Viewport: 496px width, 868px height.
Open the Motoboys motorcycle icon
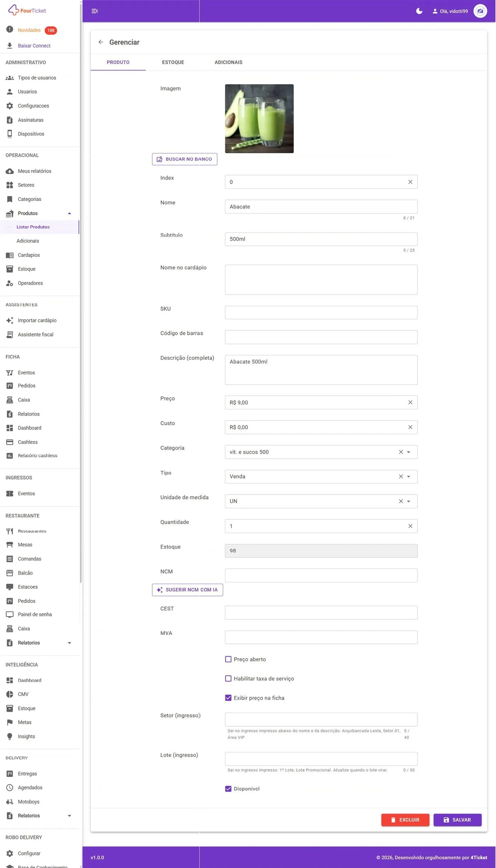pos(10,801)
